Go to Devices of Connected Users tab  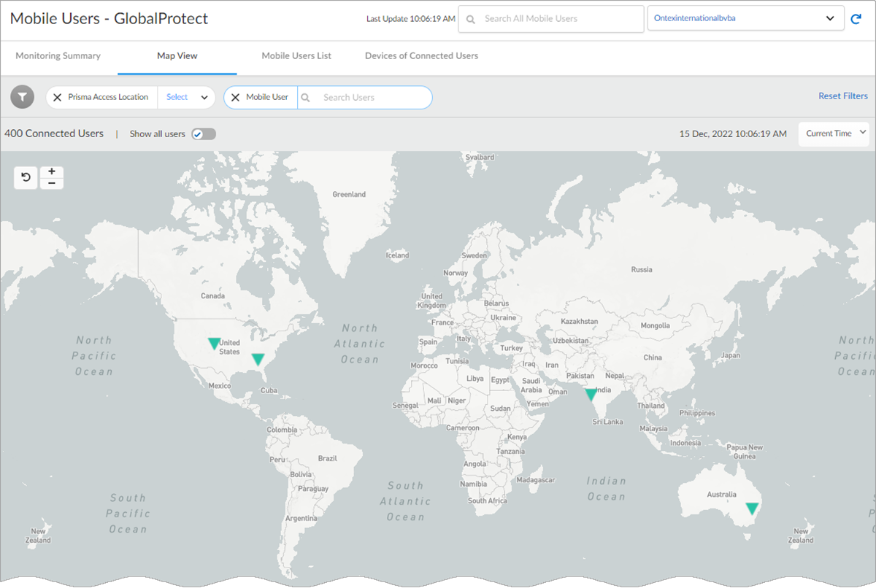[421, 55]
